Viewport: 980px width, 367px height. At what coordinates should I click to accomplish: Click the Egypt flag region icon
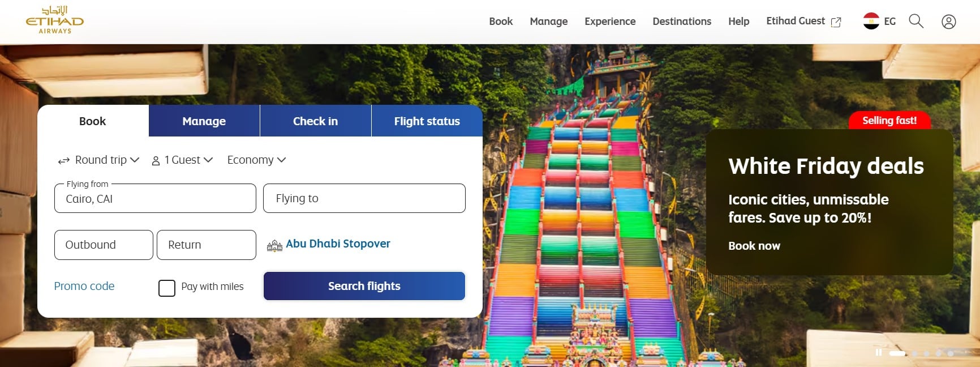[871, 21]
